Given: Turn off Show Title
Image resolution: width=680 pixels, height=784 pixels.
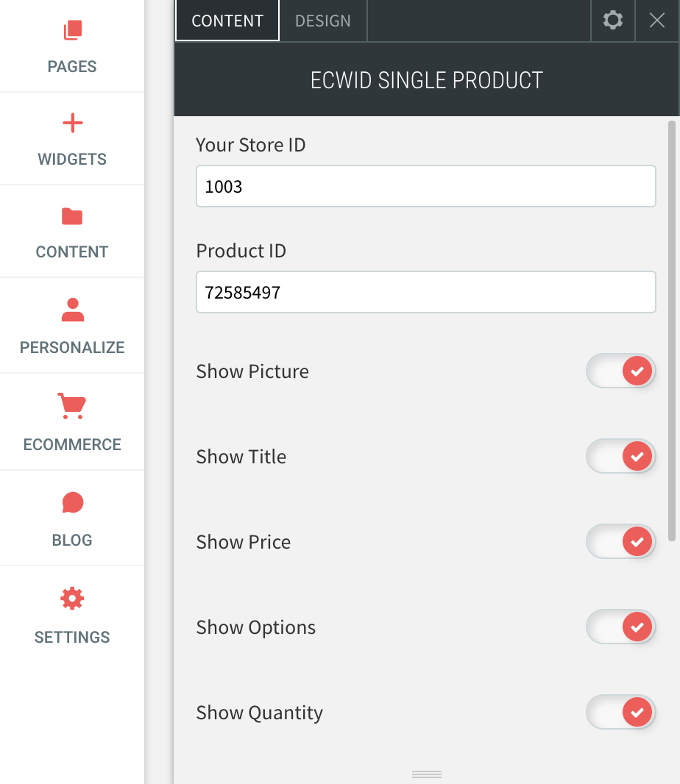Looking at the screenshot, I should point(620,456).
